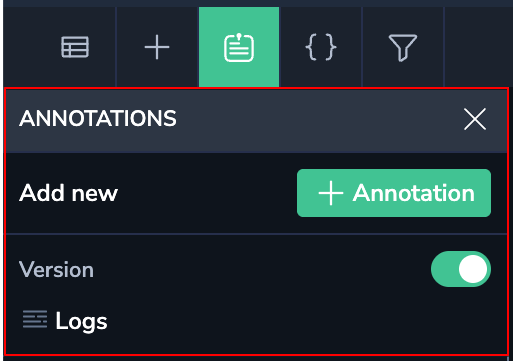Click the Annotation text on the green button

point(414,193)
